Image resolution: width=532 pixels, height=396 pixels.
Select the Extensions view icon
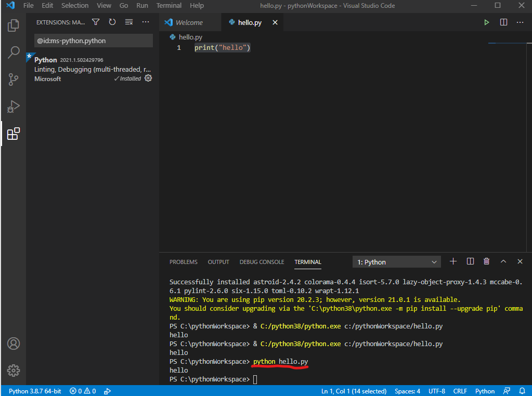[x=13, y=134]
